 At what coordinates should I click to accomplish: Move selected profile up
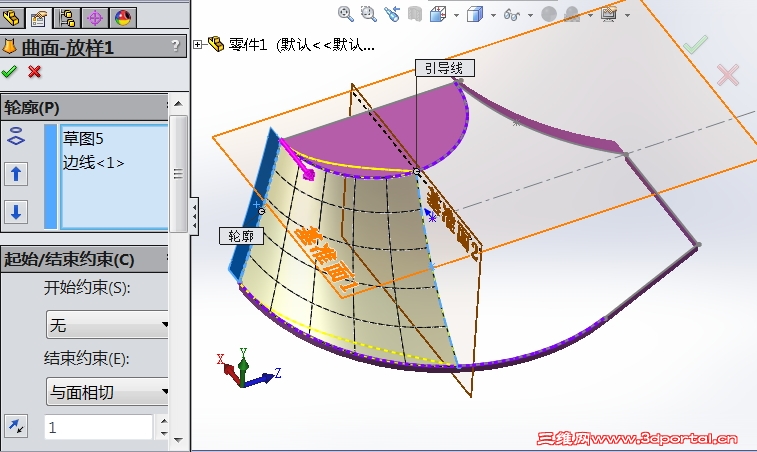coord(16,174)
